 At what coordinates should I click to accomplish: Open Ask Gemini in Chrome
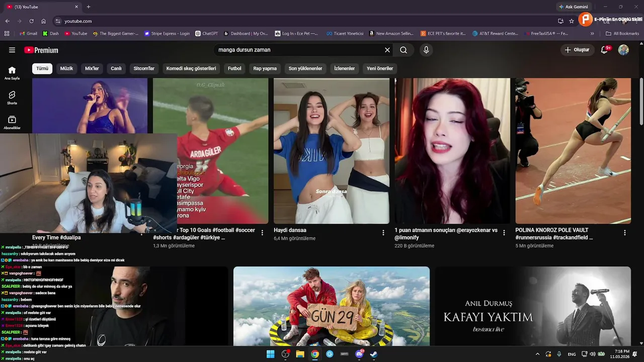(573, 7)
